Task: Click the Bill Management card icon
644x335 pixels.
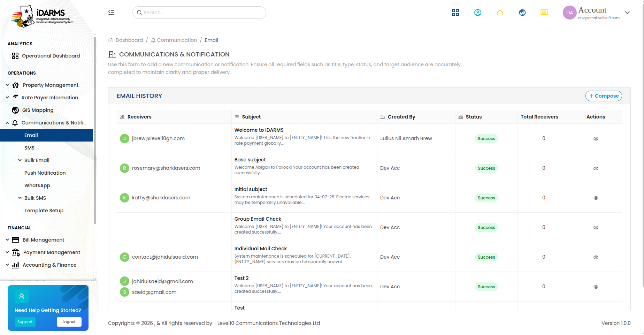Action: coord(16,240)
